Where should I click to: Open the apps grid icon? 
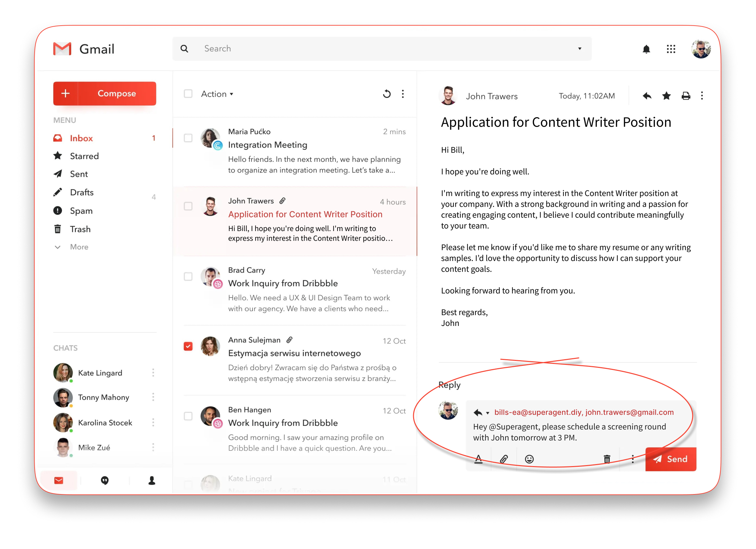(x=671, y=49)
